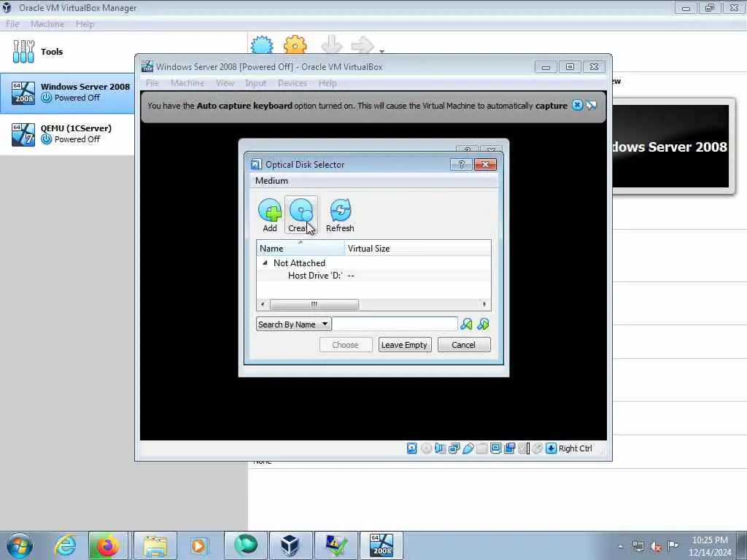The height and width of the screenshot is (560, 747).
Task: Select QEMU (1CServer) VM in the list
Action: pyautogui.click(x=67, y=134)
